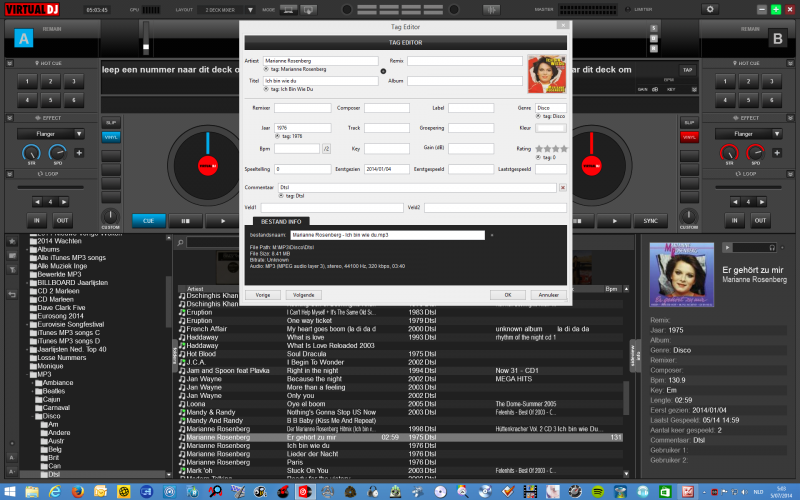Image resolution: width=800 pixels, height=500 pixels.
Task: Select the title tag 'Ich Bin Wie Du' radio
Action: [266, 89]
